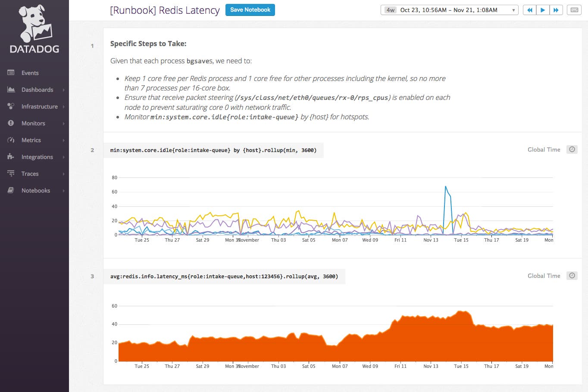Open the Notebooks menu entry
This screenshot has width=588, height=392.
click(35, 190)
